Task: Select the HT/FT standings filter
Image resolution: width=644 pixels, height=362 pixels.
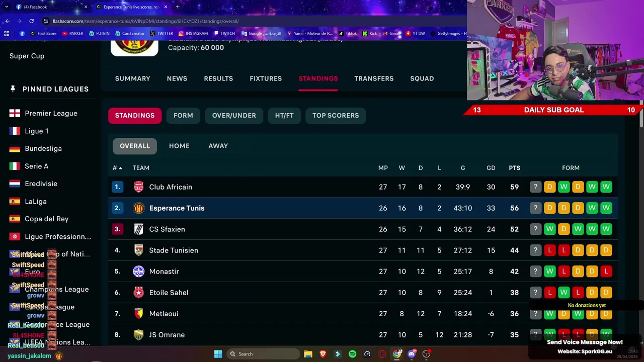Action: (x=284, y=116)
